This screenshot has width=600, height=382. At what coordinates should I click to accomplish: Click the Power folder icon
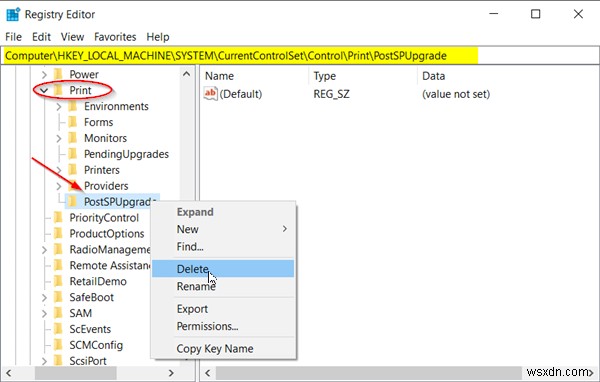coord(58,74)
